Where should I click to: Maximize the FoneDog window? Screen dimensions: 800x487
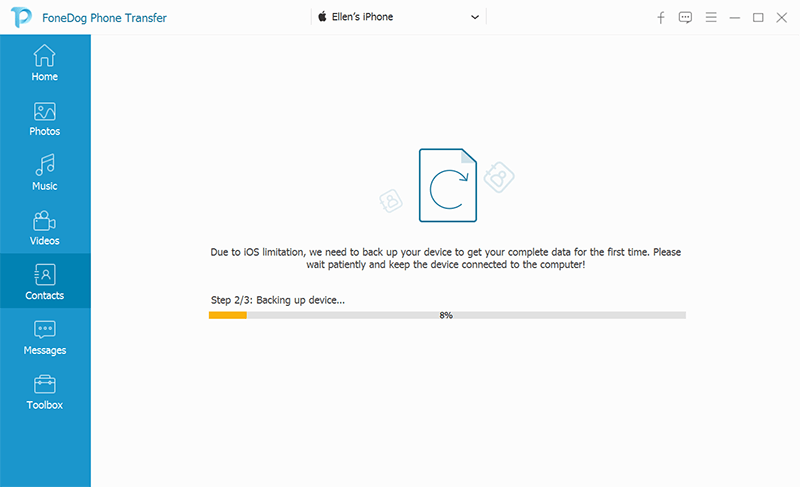click(x=758, y=18)
